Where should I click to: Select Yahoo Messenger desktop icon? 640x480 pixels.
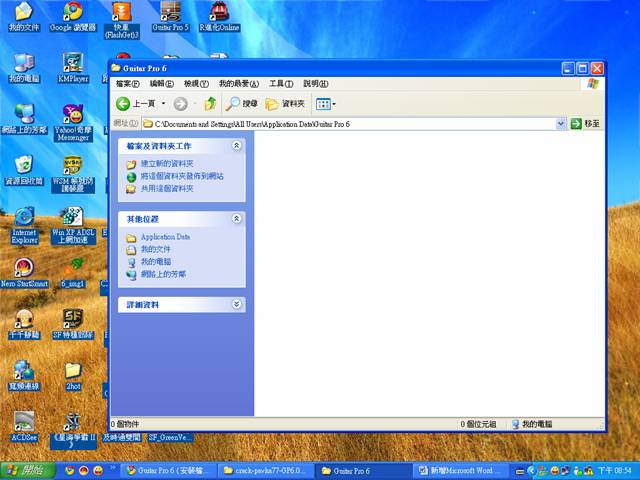[x=73, y=122]
